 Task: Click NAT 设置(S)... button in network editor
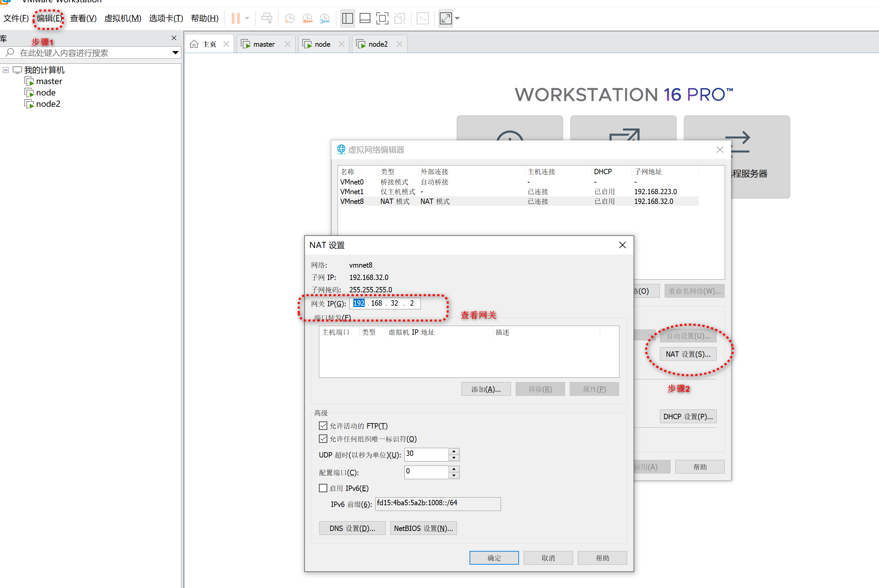[688, 354]
